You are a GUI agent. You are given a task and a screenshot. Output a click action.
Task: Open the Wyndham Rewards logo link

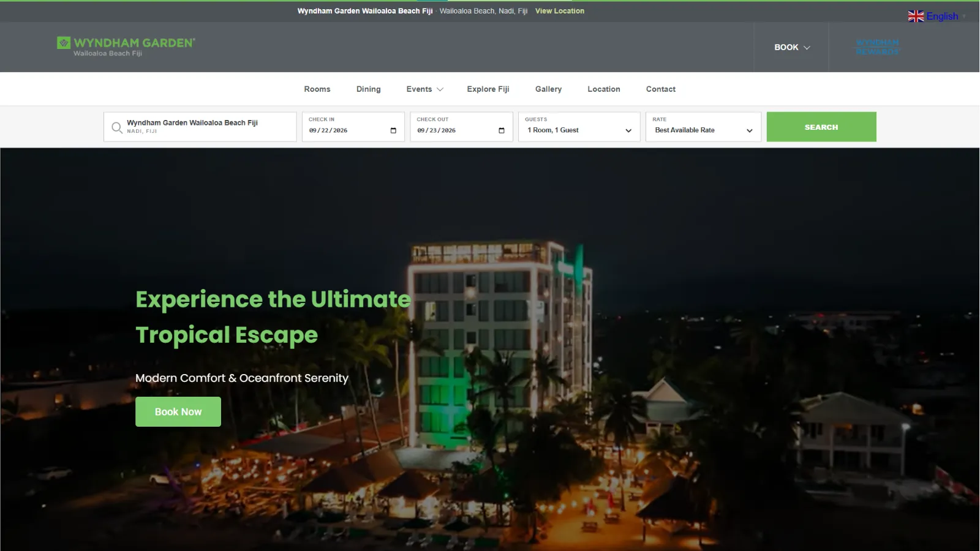tap(877, 47)
